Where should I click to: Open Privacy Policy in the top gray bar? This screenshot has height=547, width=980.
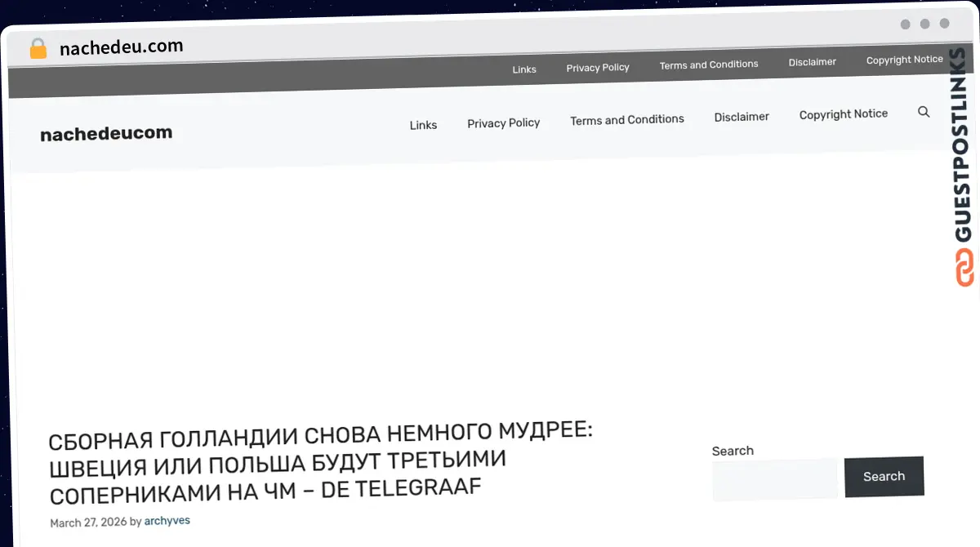tap(598, 68)
